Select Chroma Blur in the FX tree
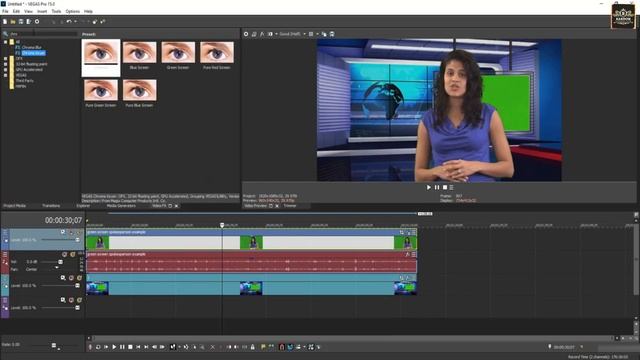 (32, 47)
